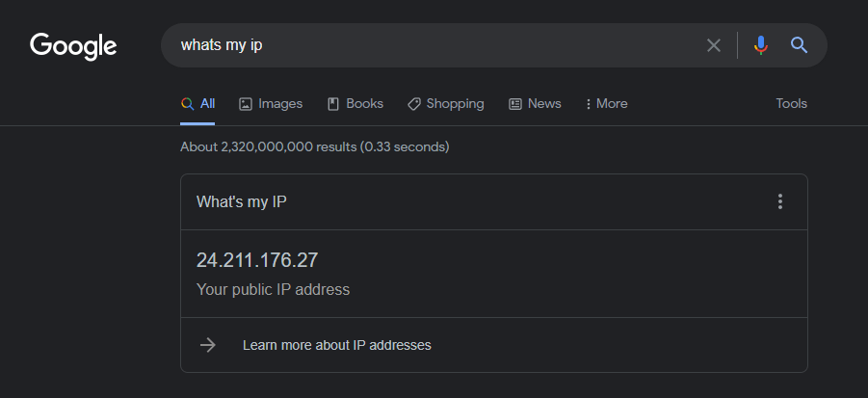This screenshot has width=868, height=398.
Task: Clear the search box with X icon
Action: pos(714,45)
